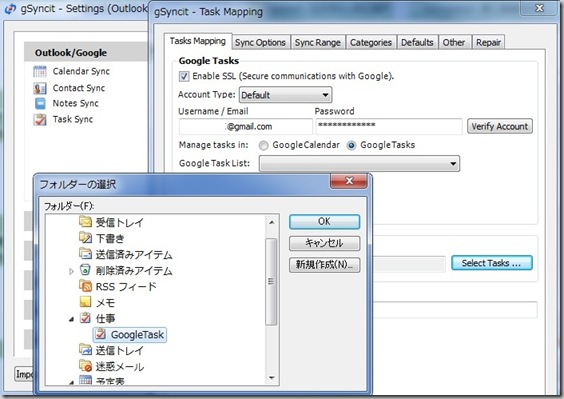Click the Username / Email field
This screenshot has height=399, width=564.
pyautogui.click(x=246, y=127)
